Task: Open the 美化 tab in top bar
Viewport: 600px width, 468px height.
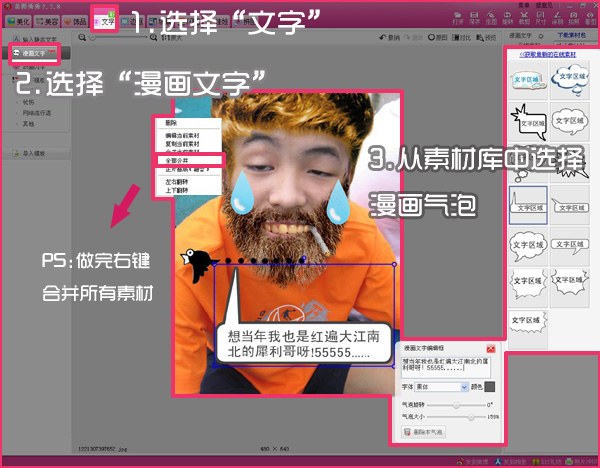Action: [18, 20]
